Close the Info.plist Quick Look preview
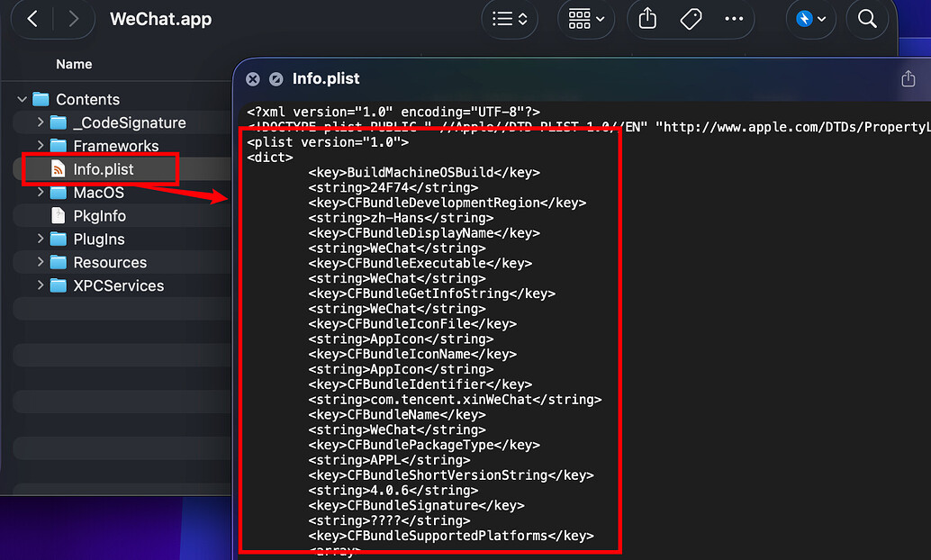 [253, 79]
